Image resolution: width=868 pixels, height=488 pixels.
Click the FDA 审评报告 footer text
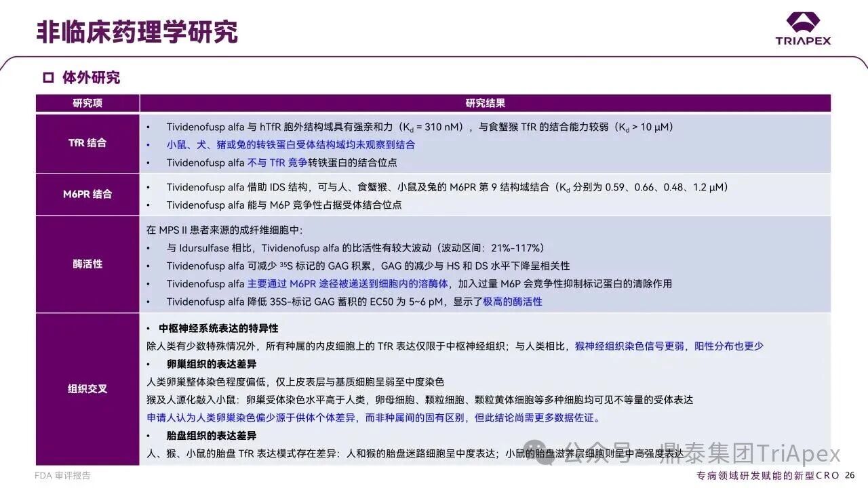click(x=62, y=476)
